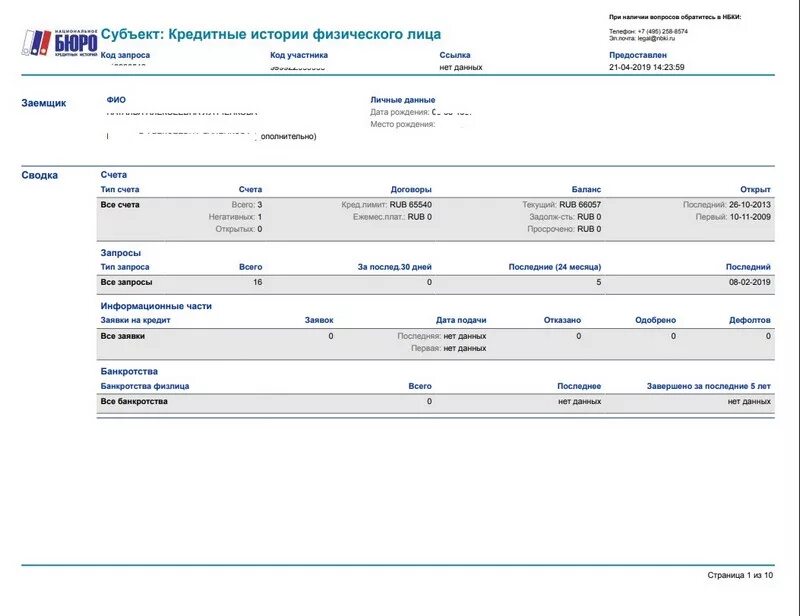Click first opened date 10-11-2009
This screenshot has height=616, width=800.
tap(750, 217)
